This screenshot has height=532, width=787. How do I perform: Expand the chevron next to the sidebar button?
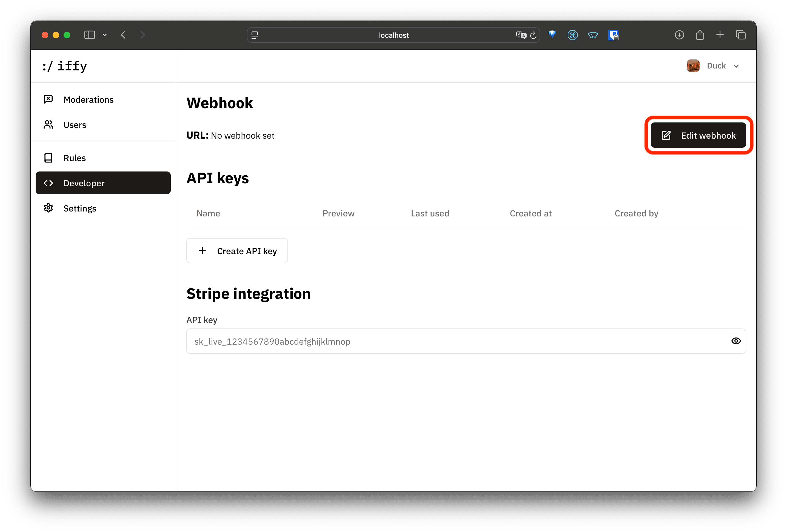pyautogui.click(x=104, y=35)
